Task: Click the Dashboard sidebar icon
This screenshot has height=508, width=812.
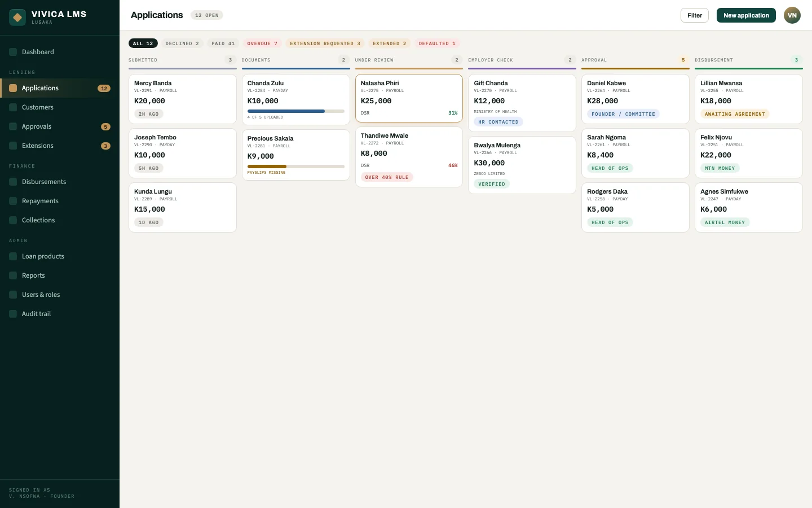Action: tap(13, 52)
